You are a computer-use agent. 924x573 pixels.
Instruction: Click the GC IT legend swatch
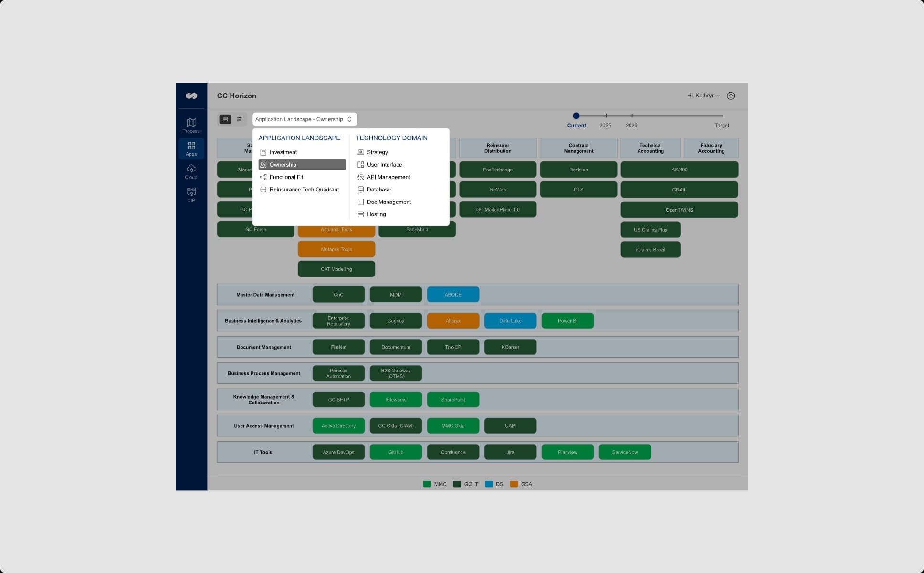(x=457, y=484)
